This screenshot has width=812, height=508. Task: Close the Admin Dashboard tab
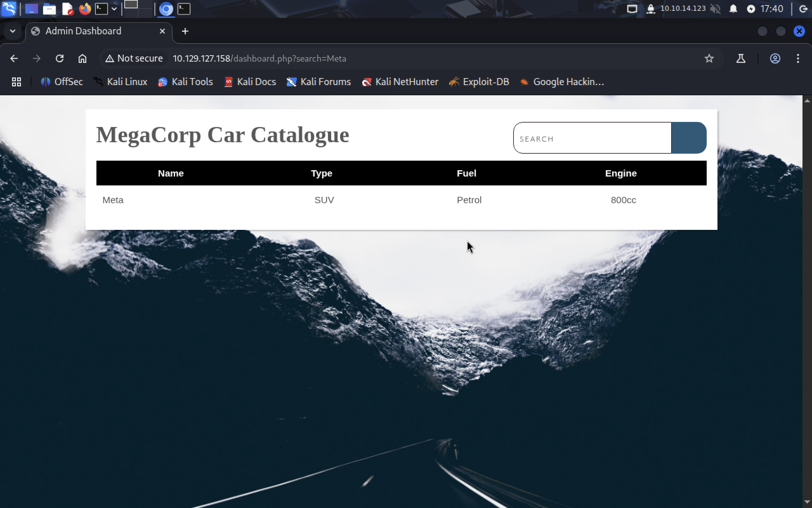162,31
